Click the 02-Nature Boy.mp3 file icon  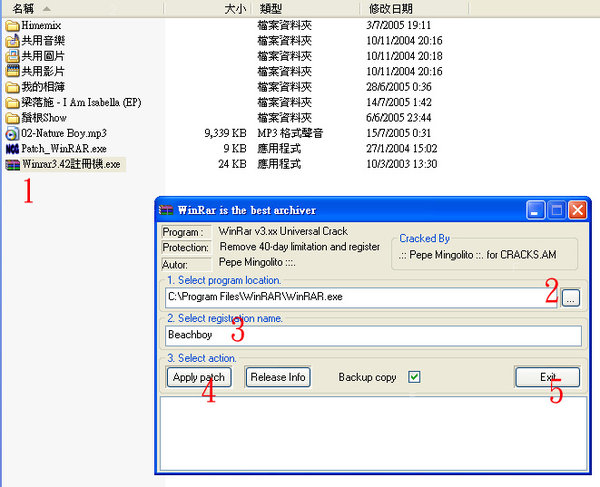pos(12,134)
